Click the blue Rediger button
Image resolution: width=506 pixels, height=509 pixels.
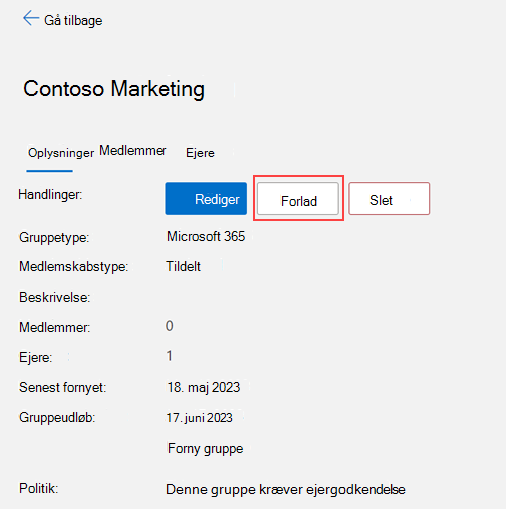(x=206, y=199)
